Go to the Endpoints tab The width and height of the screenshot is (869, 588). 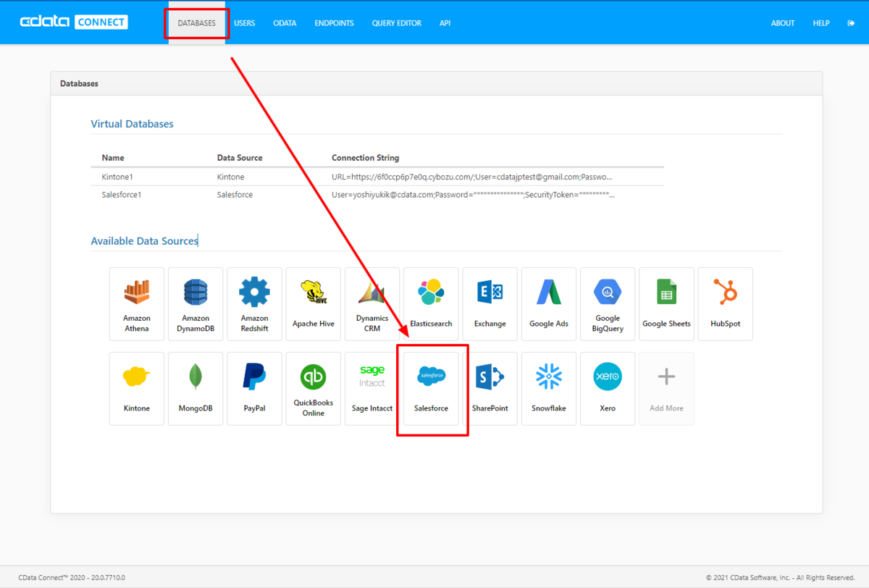click(x=334, y=23)
